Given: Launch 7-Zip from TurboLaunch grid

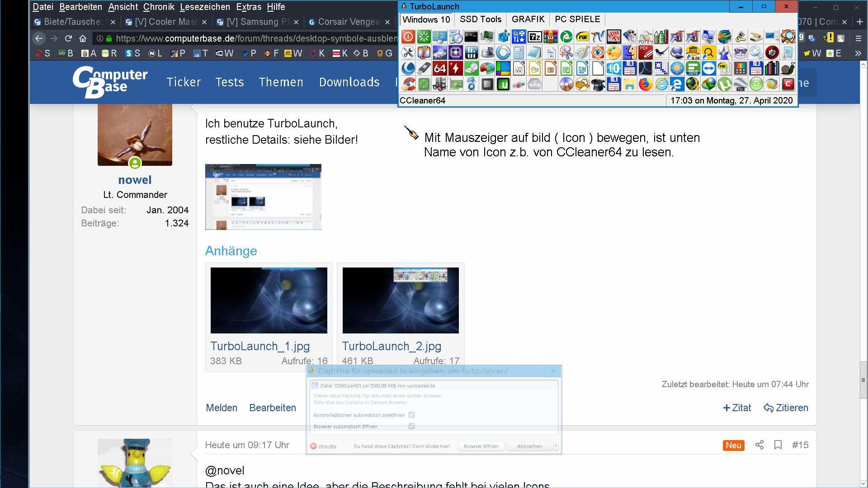Looking at the screenshot, I should pos(535,37).
